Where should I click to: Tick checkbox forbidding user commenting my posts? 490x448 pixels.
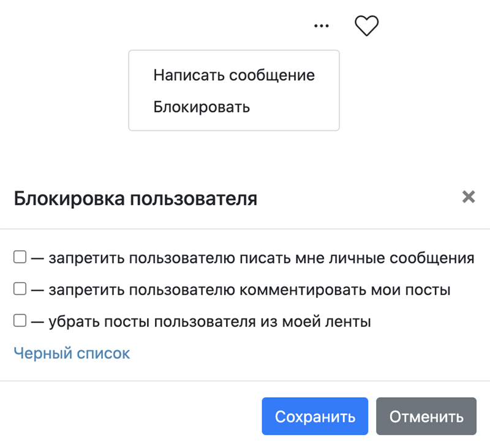(20, 289)
